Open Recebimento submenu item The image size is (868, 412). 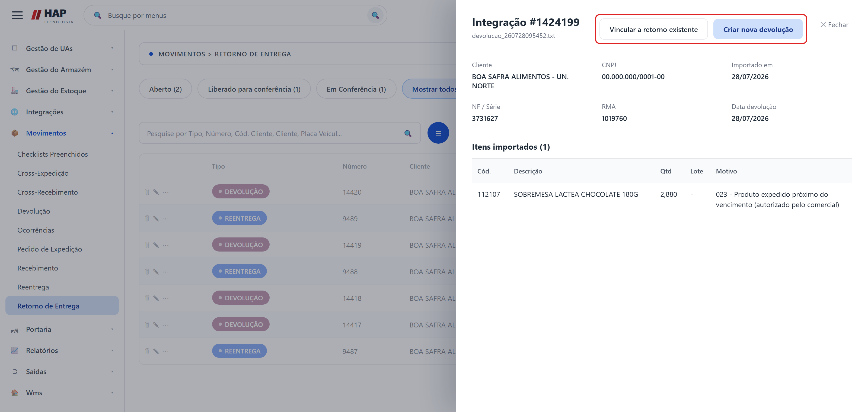(38, 268)
